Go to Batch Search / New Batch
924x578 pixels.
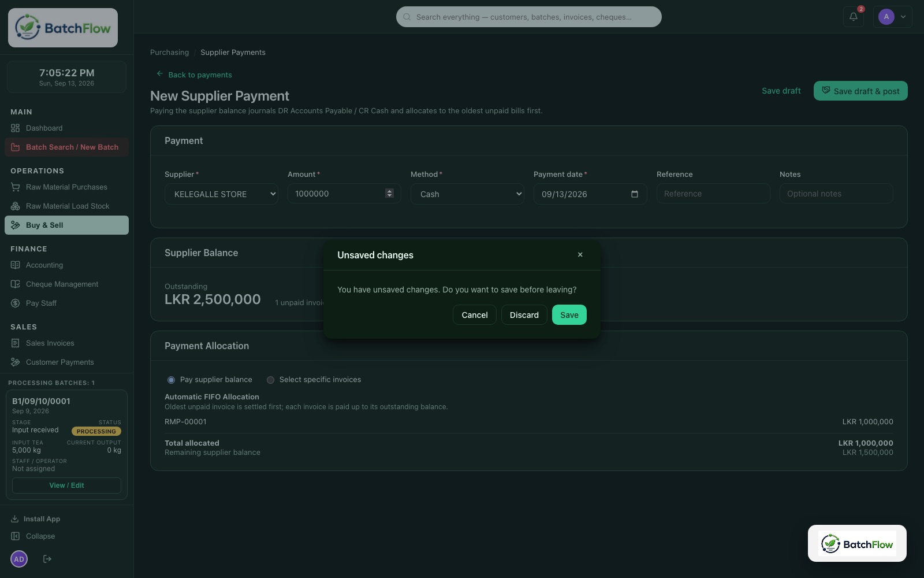[x=66, y=147]
